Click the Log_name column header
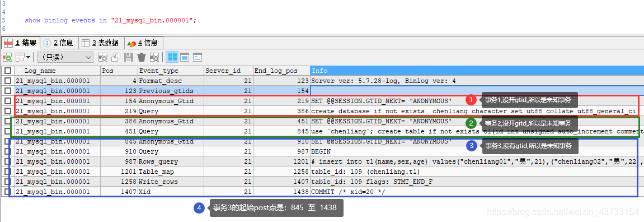 coord(58,71)
